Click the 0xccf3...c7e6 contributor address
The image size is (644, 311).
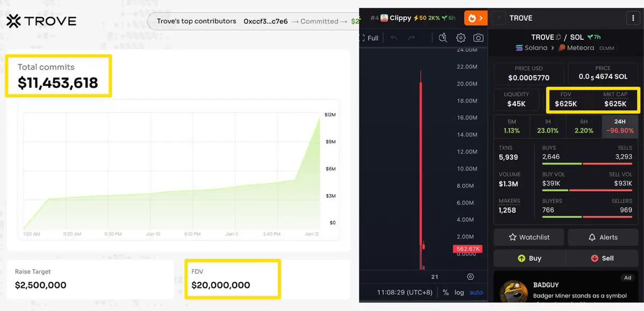tap(265, 21)
